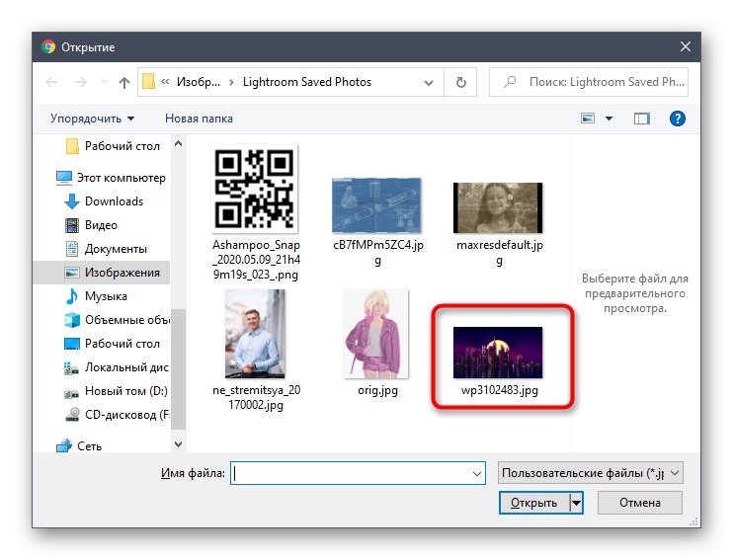Open Музыка in sidebar

96,296
